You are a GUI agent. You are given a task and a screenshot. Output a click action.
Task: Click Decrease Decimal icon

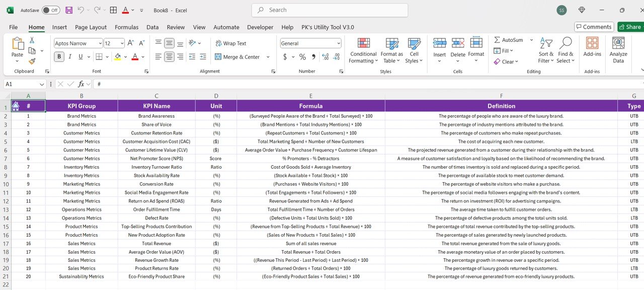[337, 57]
